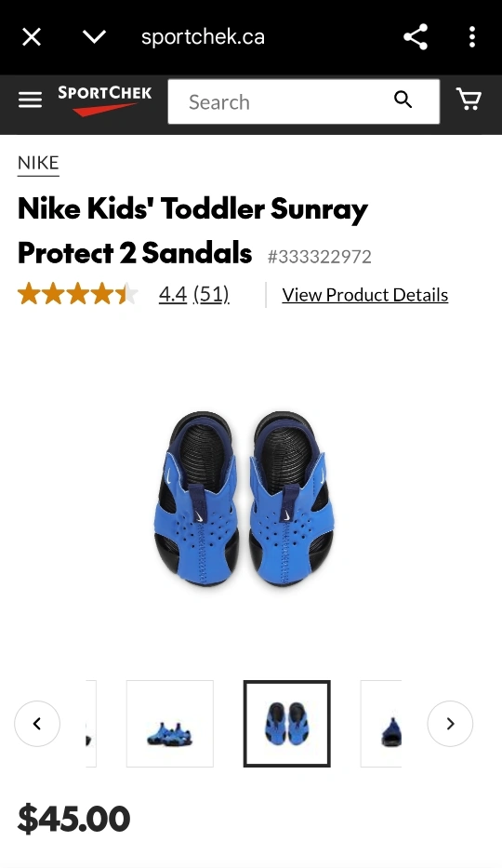
Task: Open the NIKE brand link
Action: coord(38,164)
